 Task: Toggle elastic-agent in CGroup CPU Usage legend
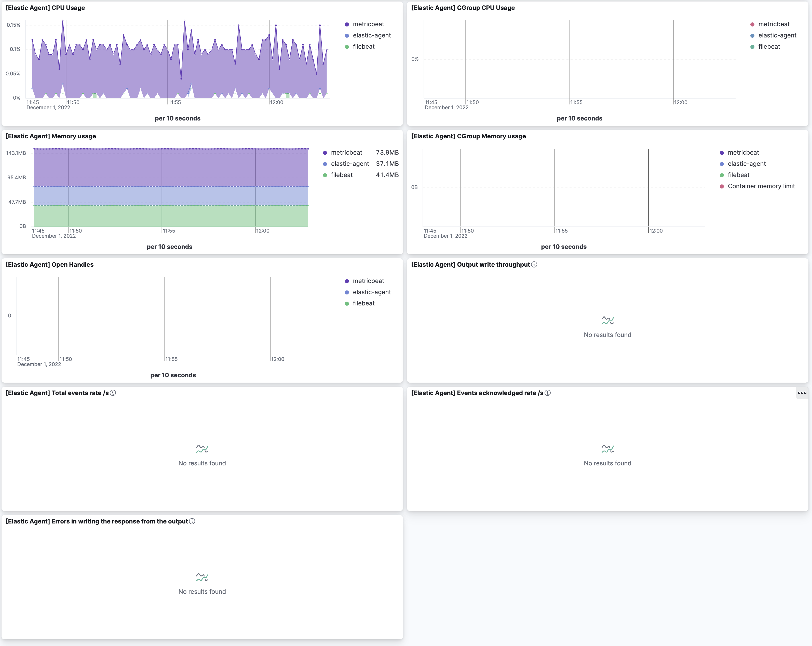coord(777,35)
